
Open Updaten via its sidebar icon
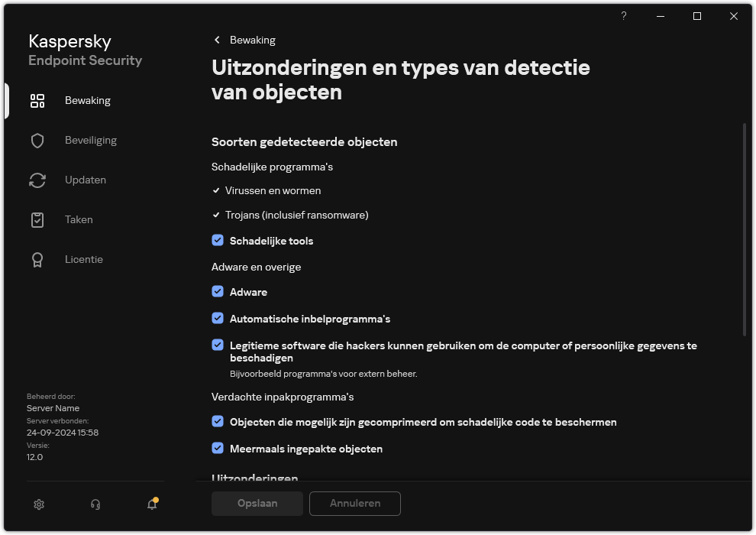(37, 180)
